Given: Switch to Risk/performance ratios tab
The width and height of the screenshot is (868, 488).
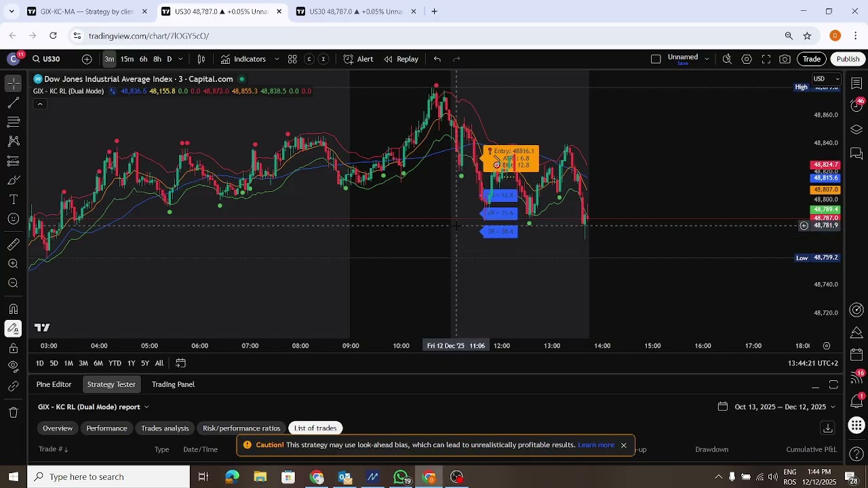Looking at the screenshot, I should pos(241,428).
